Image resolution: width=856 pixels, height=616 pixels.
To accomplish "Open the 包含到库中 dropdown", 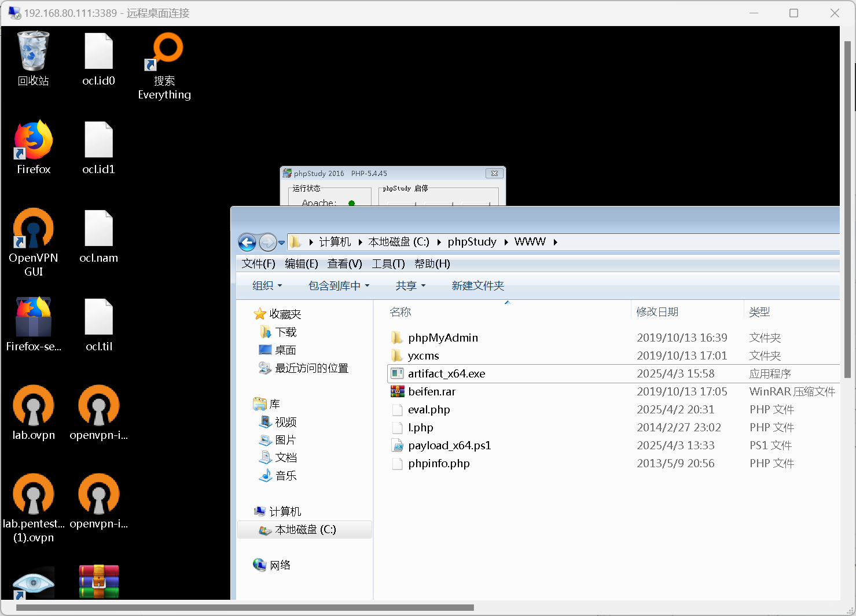I will pos(339,286).
